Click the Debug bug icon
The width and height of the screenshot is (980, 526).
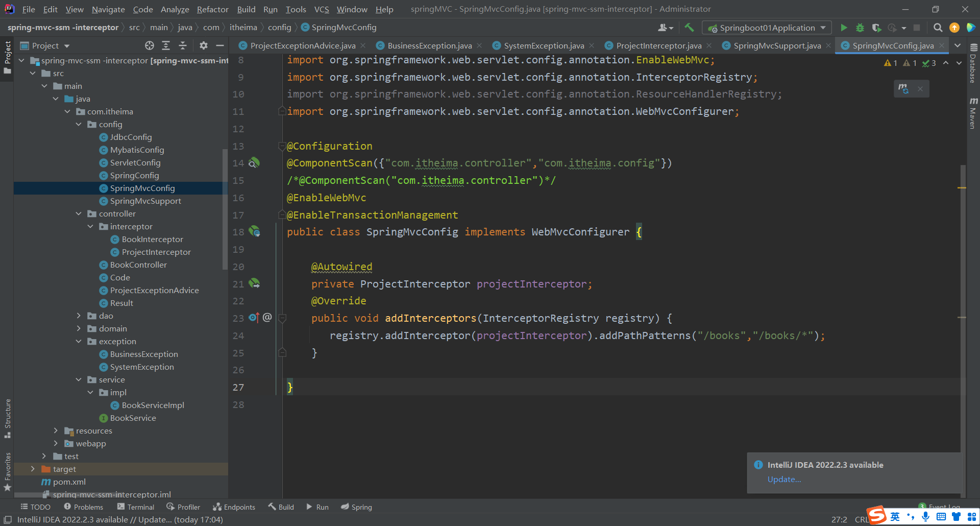(x=860, y=28)
